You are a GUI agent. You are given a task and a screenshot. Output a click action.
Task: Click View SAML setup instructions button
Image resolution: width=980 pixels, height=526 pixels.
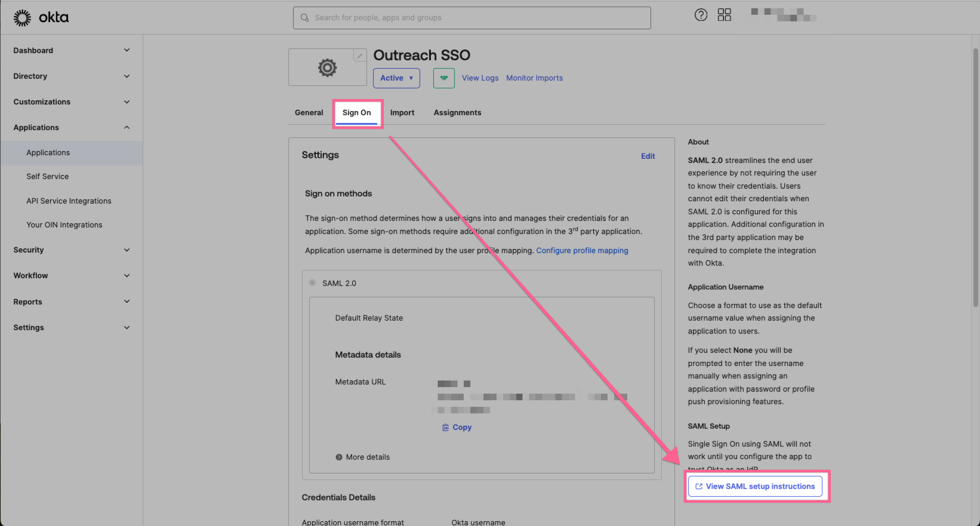pos(755,487)
